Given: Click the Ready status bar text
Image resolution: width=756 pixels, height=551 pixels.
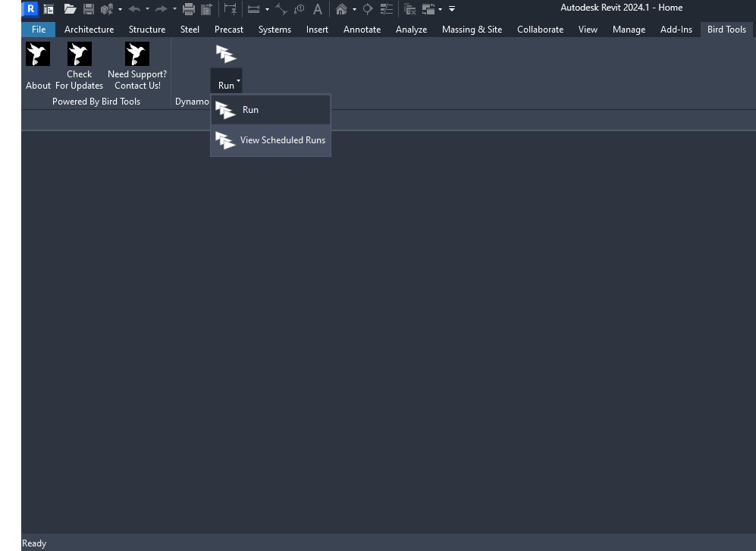Looking at the screenshot, I should coord(34,543).
